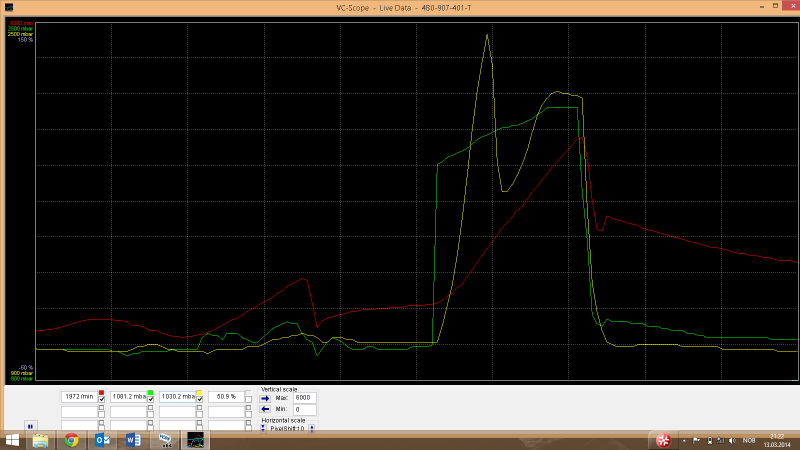Uncheck the 1081.2 mbar trace checkbox
This screenshot has height=450, width=800.
[150, 399]
